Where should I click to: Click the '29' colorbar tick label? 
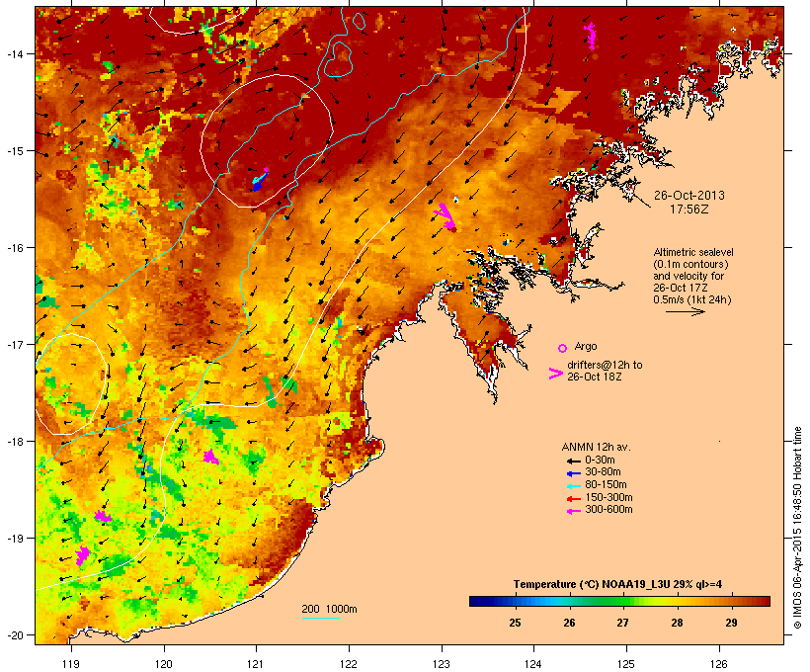pyautogui.click(x=731, y=623)
